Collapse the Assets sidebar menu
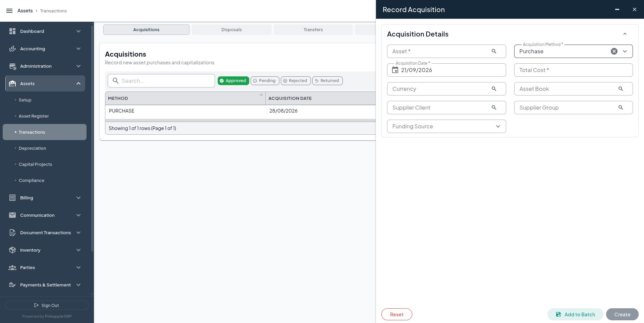 [x=78, y=83]
